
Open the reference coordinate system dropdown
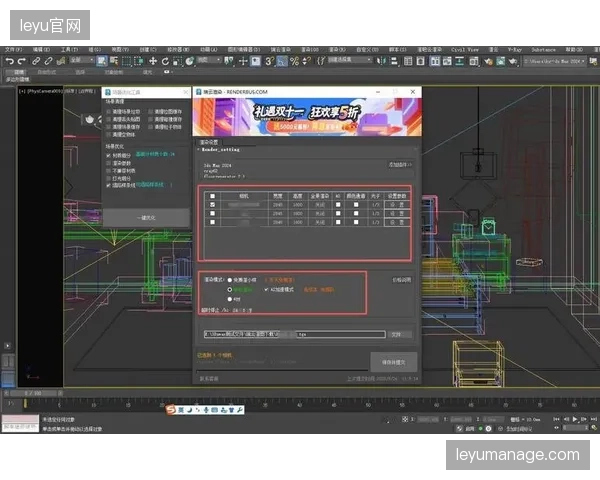[209, 60]
